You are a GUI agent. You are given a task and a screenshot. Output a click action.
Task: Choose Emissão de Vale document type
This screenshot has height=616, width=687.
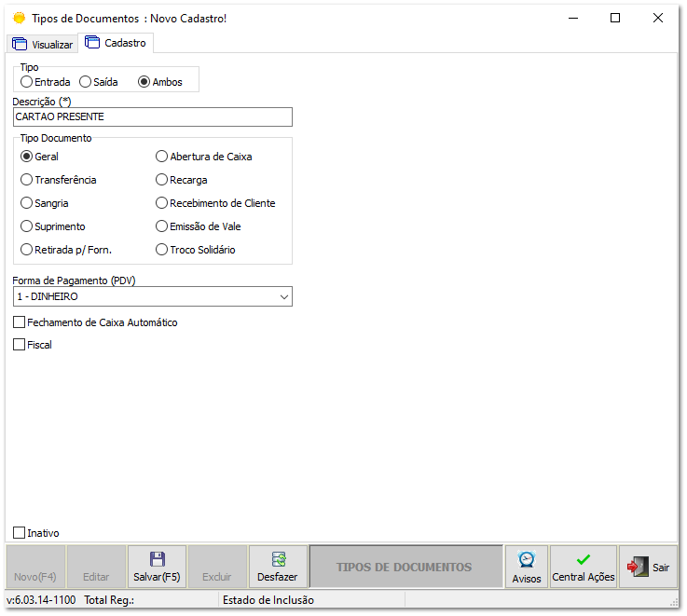[161, 226]
